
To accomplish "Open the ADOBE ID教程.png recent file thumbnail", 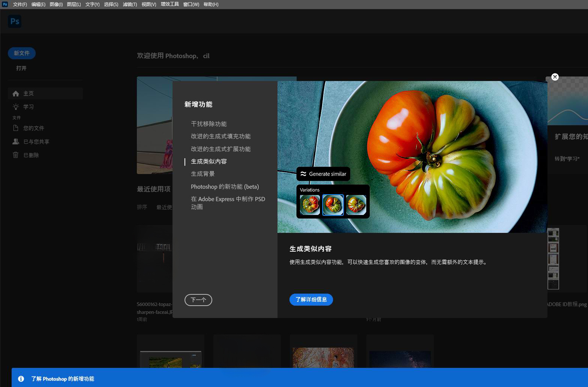I will tap(553, 259).
